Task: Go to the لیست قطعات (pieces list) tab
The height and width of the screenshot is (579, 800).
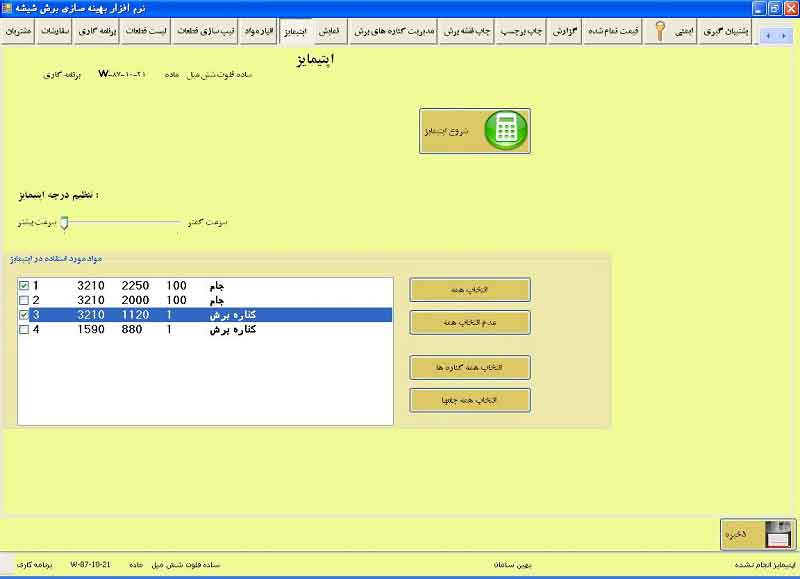Action: tap(146, 32)
